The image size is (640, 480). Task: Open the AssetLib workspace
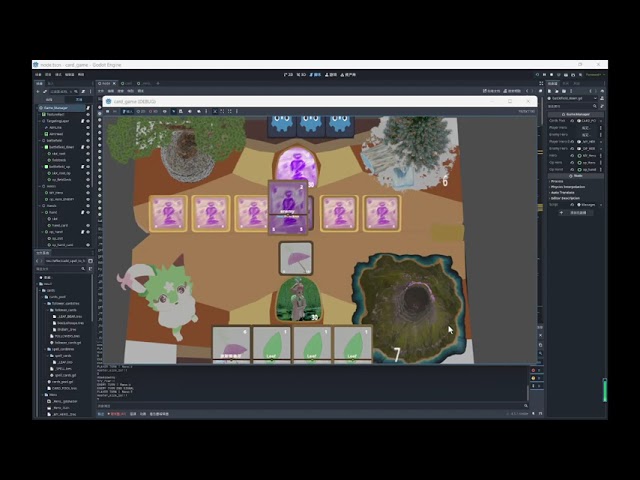coord(348,75)
